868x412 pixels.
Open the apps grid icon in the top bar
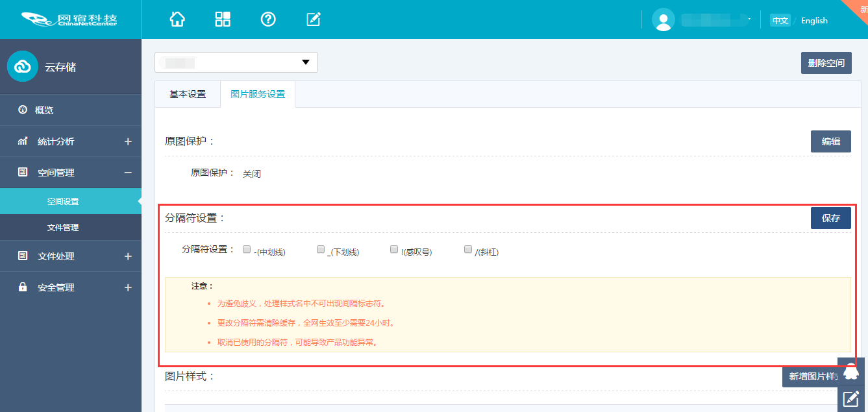tap(223, 19)
